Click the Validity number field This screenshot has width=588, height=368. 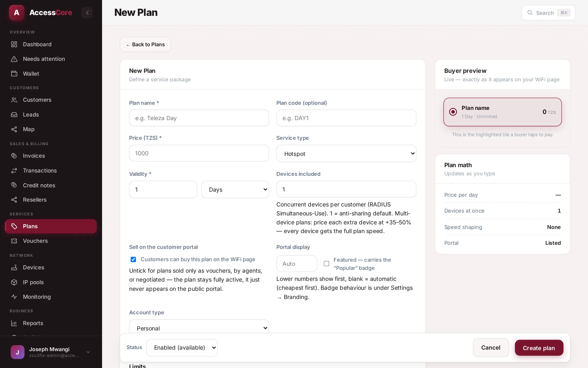coord(163,190)
